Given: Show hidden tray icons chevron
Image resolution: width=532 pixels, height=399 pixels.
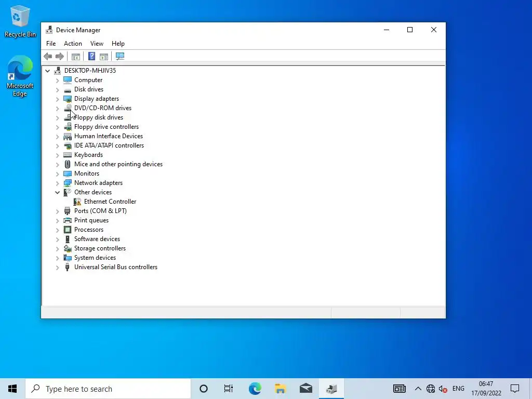Looking at the screenshot, I should click(418, 389).
